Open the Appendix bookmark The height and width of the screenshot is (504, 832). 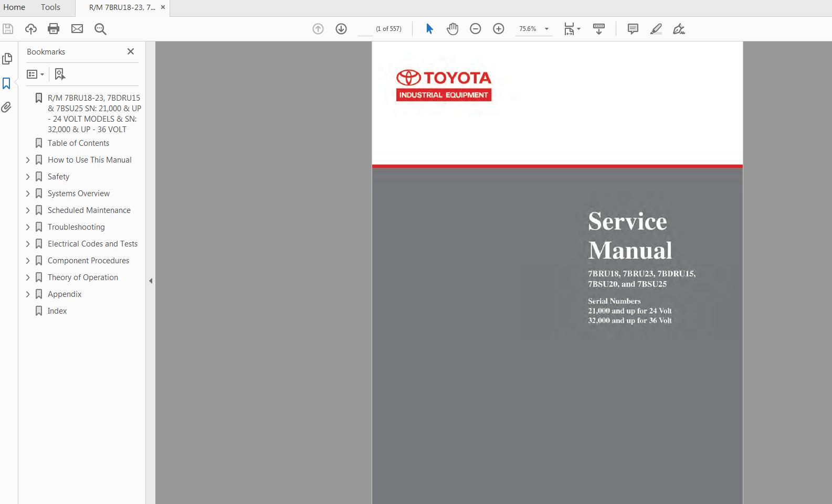click(65, 294)
